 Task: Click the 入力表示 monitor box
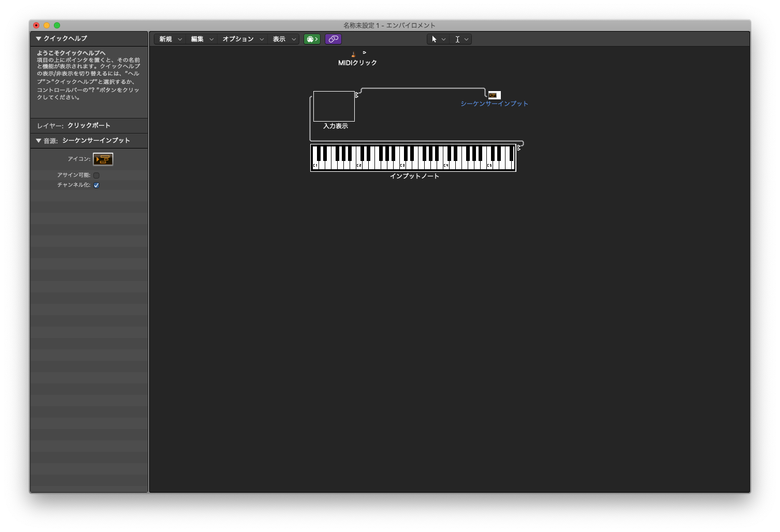point(334,106)
